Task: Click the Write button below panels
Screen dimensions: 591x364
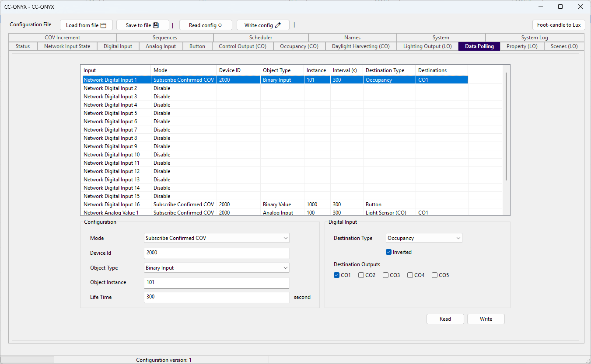Action: (x=486, y=319)
